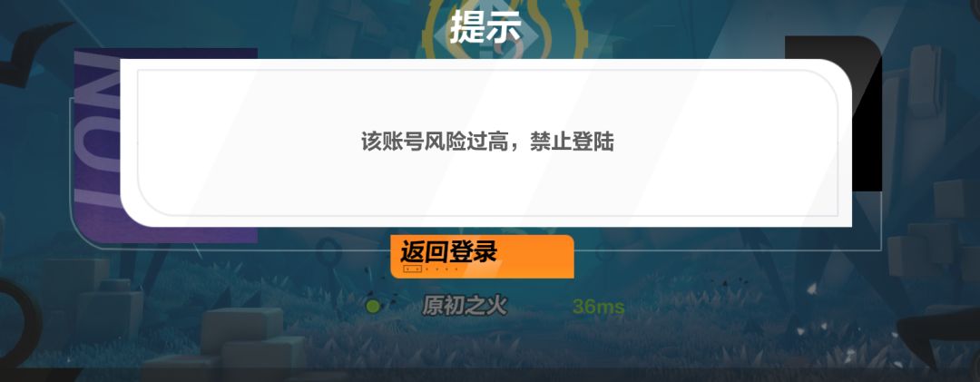This screenshot has height=382, width=980.
Task: Click the 提示 dialog title
Action: [485, 25]
